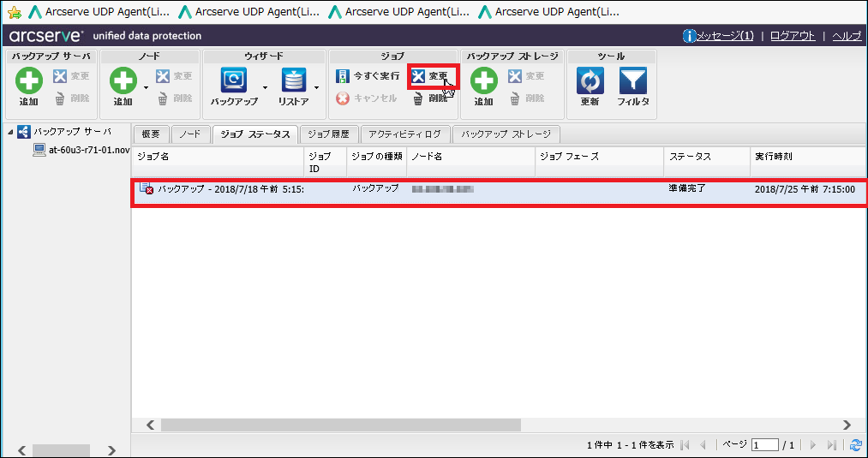Viewport: 868px width, 458px height.
Task: Click the grid scrollbar right arrow
Action: pos(847,425)
